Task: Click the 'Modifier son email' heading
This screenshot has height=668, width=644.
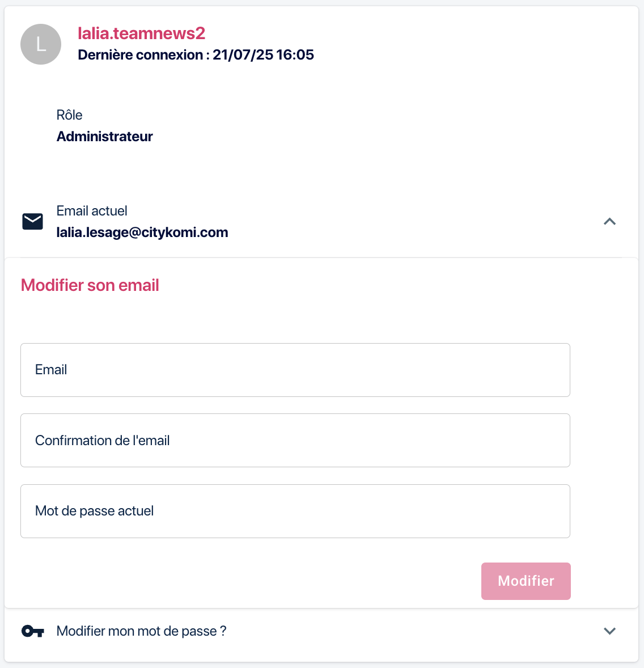Action: pyautogui.click(x=90, y=285)
